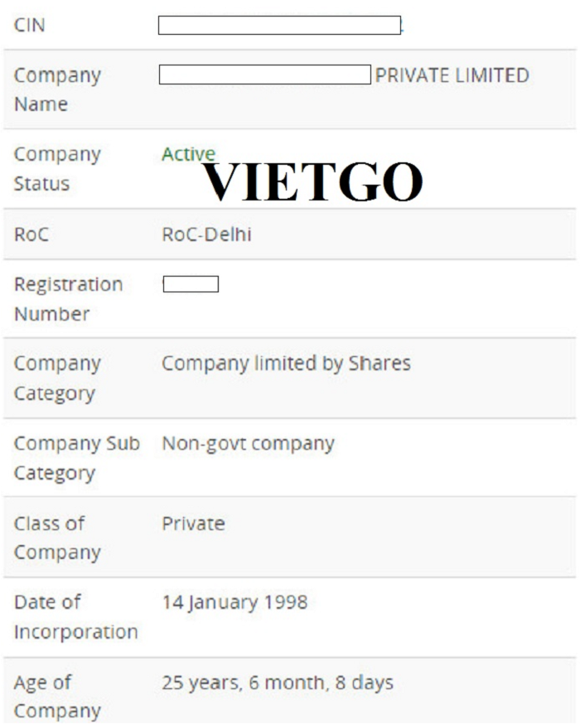
Task: Click the CIN row label
Action: (x=29, y=25)
